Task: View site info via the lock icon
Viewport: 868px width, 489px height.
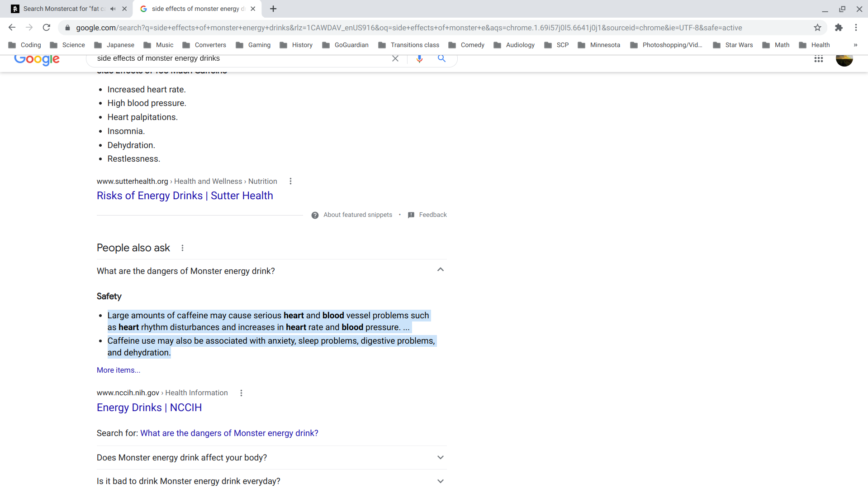Action: (67, 28)
